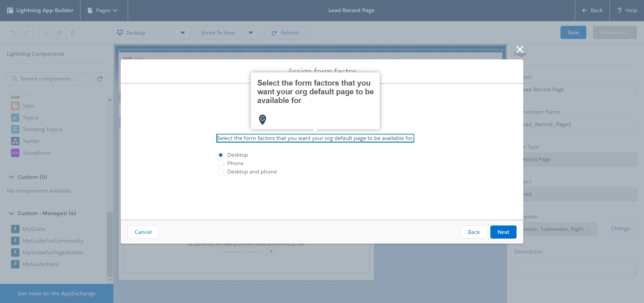Select the Desktop and phone radio button
The image size is (644, 303).
point(220,172)
